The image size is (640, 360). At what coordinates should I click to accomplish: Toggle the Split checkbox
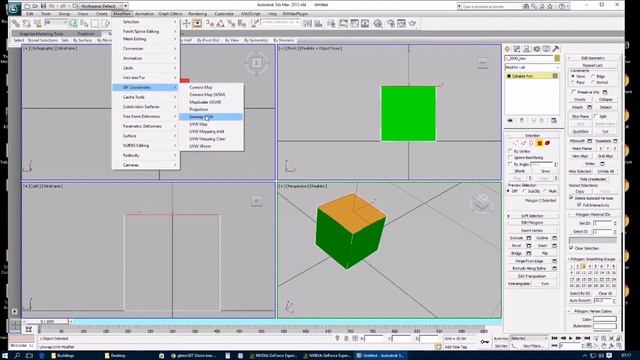click(x=596, y=116)
